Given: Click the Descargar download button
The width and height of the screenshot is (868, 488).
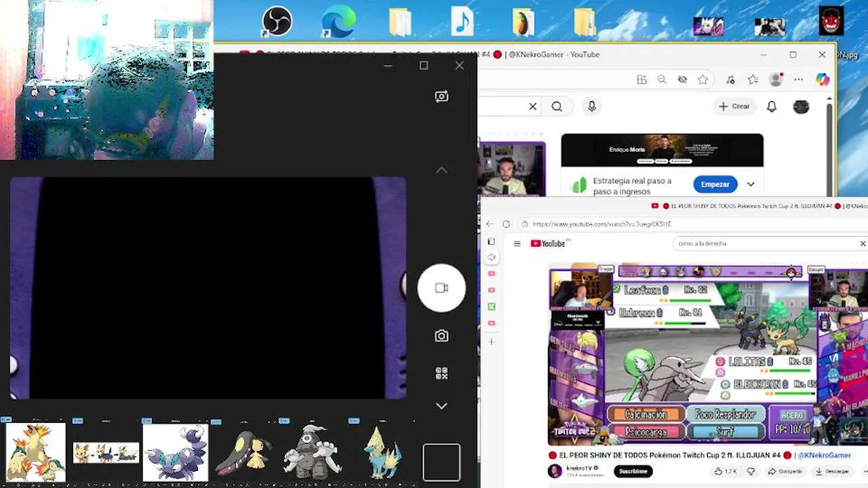Looking at the screenshot, I should point(832,471).
